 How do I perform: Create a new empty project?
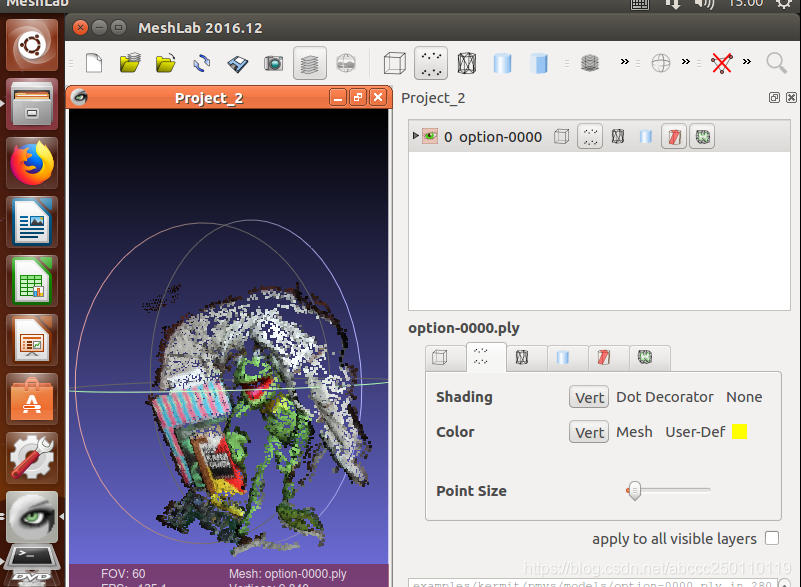coord(94,63)
